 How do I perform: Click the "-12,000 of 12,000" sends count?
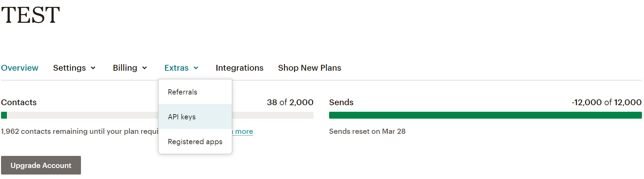(x=606, y=102)
